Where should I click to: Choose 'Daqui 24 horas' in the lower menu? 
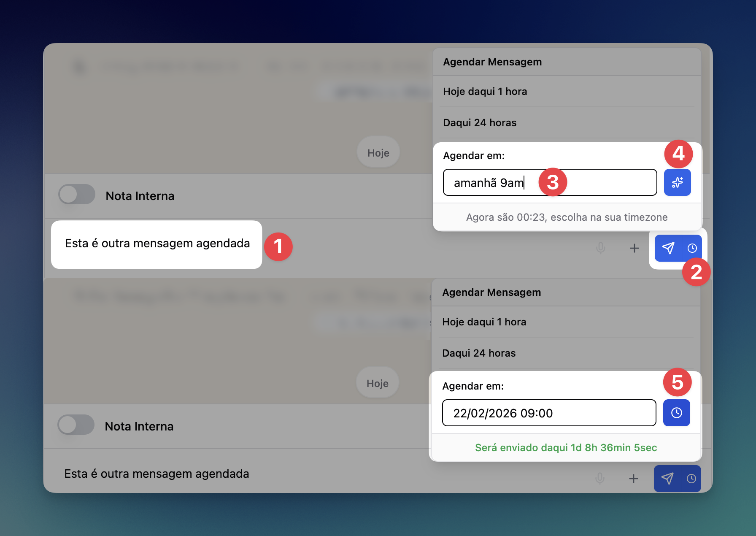pos(479,353)
